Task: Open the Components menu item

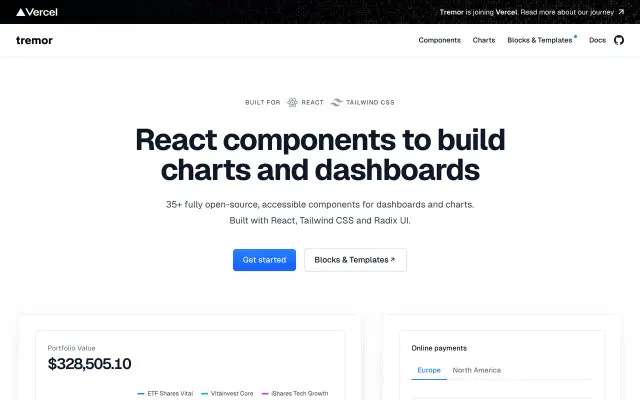Action: tap(440, 40)
